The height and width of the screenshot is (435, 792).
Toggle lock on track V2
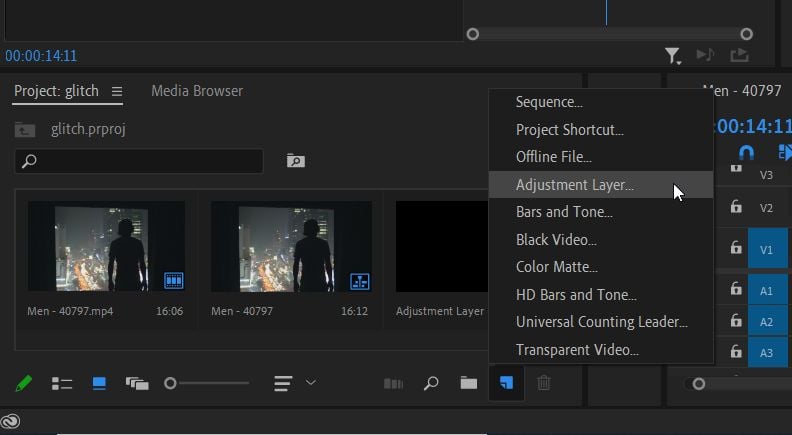(736, 207)
